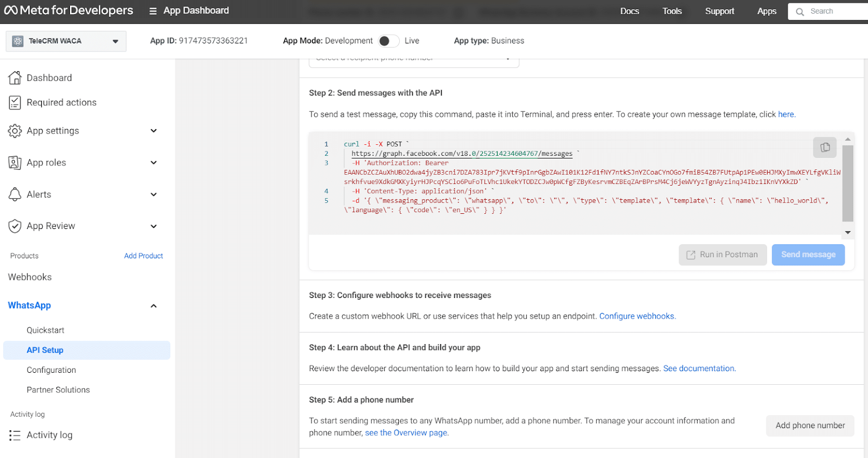Expand the App roles section
This screenshot has width=868, height=458.
click(x=154, y=163)
